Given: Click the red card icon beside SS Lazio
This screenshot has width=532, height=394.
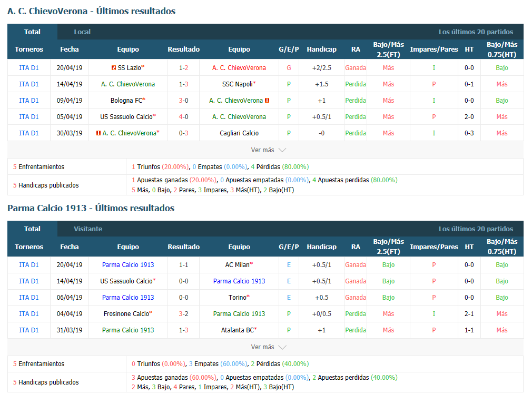Looking at the screenshot, I should [114, 68].
